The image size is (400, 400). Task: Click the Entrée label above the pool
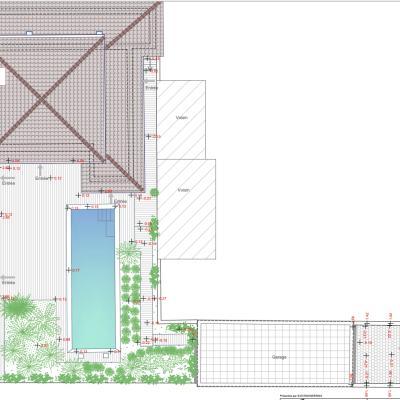[120, 202]
